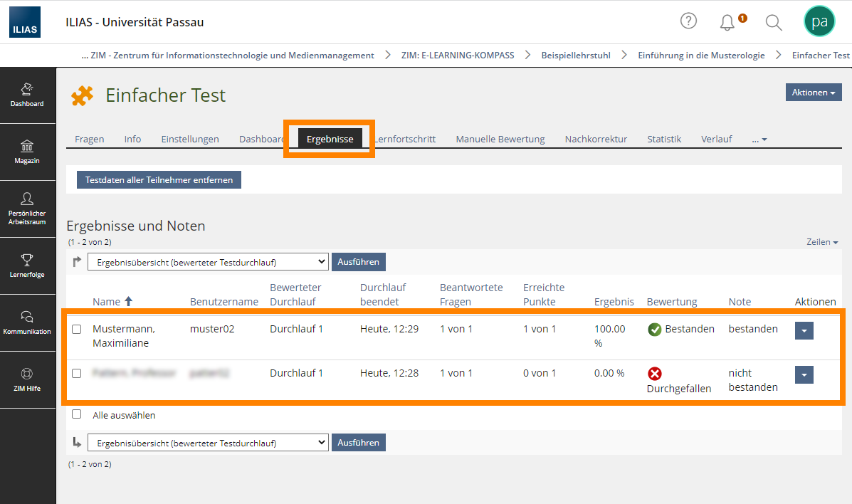Open Beispiellehrstuhl breadcrumb link
Screen dimensions: 852x504
pos(576,56)
